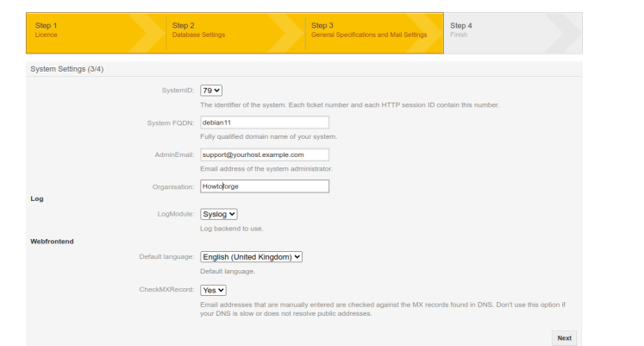This screenshot has height=346, width=644.
Task: Click the CheckMXRecord label
Action: pyautogui.click(x=166, y=291)
